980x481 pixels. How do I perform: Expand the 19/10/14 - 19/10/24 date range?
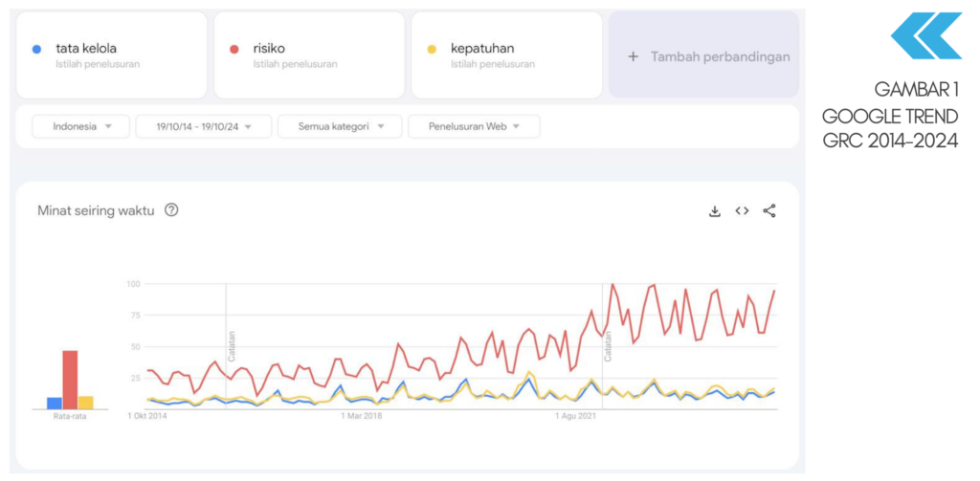pyautogui.click(x=204, y=126)
